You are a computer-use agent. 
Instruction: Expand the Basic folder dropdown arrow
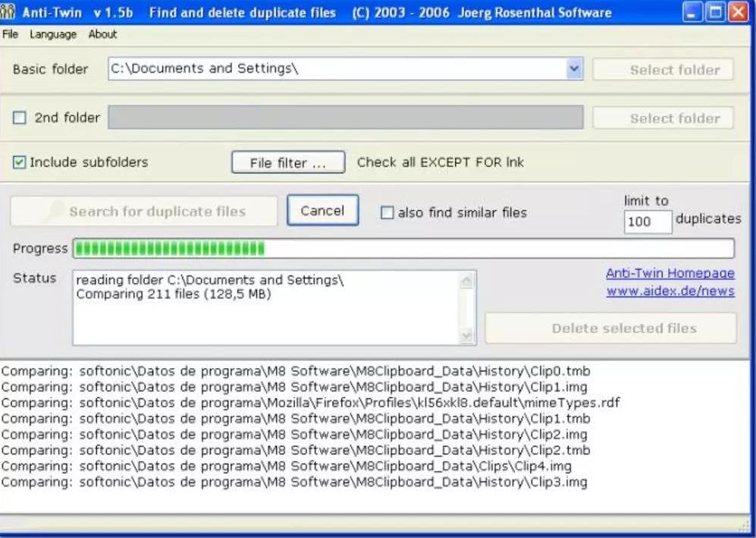pos(574,68)
